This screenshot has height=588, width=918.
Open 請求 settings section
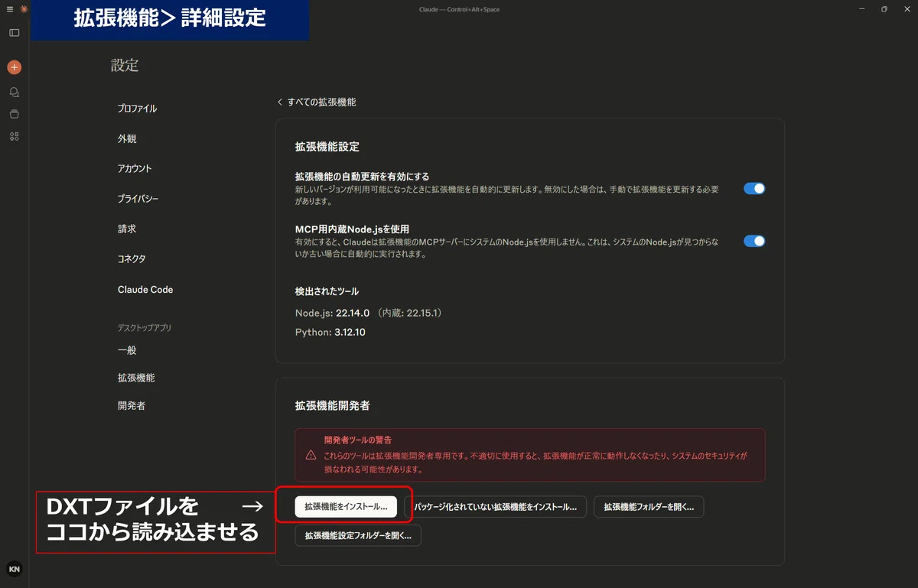pyautogui.click(x=127, y=229)
